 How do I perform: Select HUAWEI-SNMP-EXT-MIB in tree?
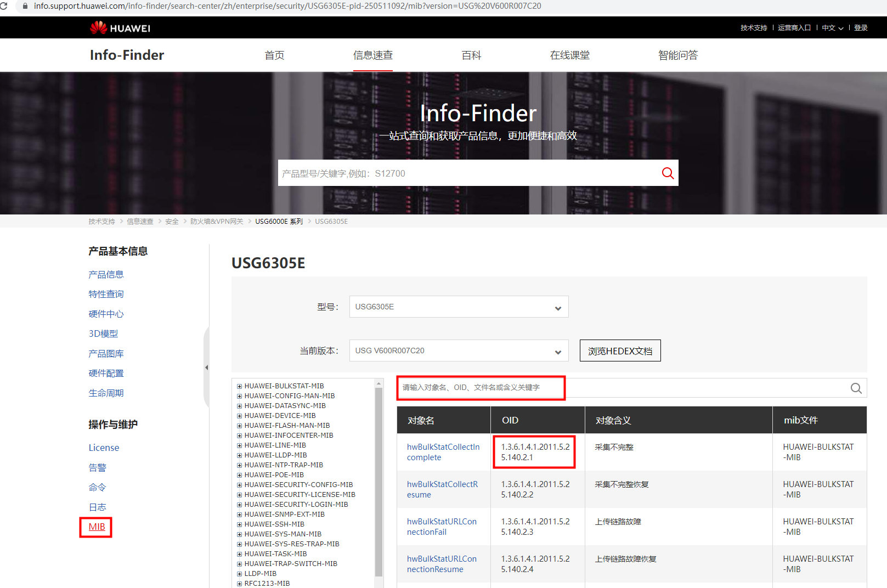point(285,514)
